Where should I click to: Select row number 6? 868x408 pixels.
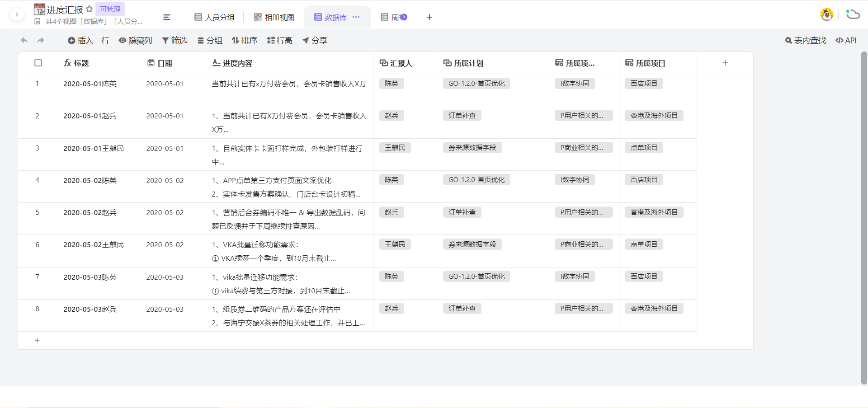click(38, 245)
